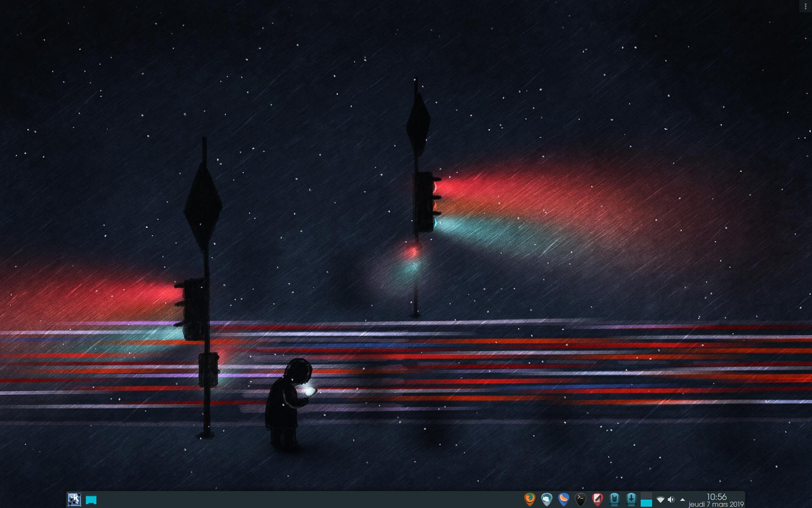Launch the terminal from the panel
This screenshot has width=812, height=508.
pyautogui.click(x=580, y=500)
